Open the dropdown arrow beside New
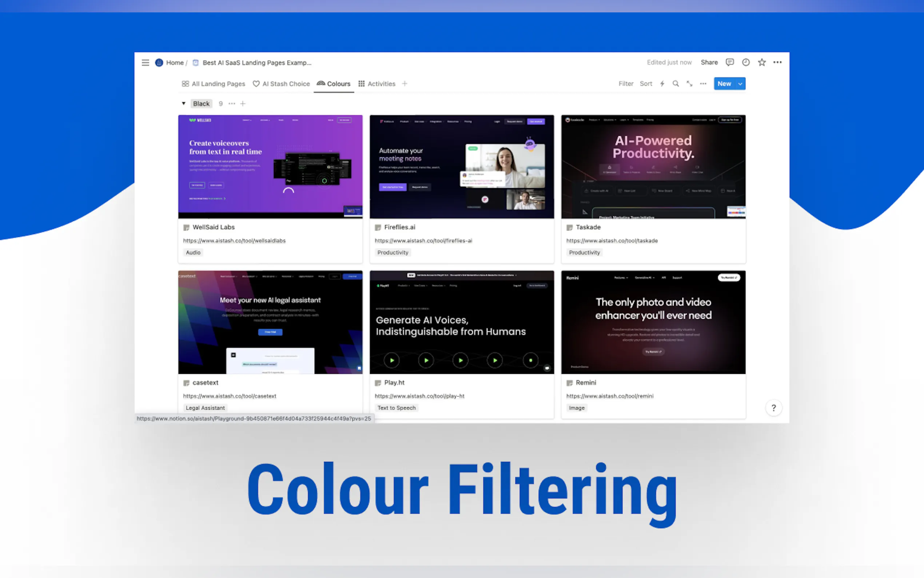 pos(740,84)
